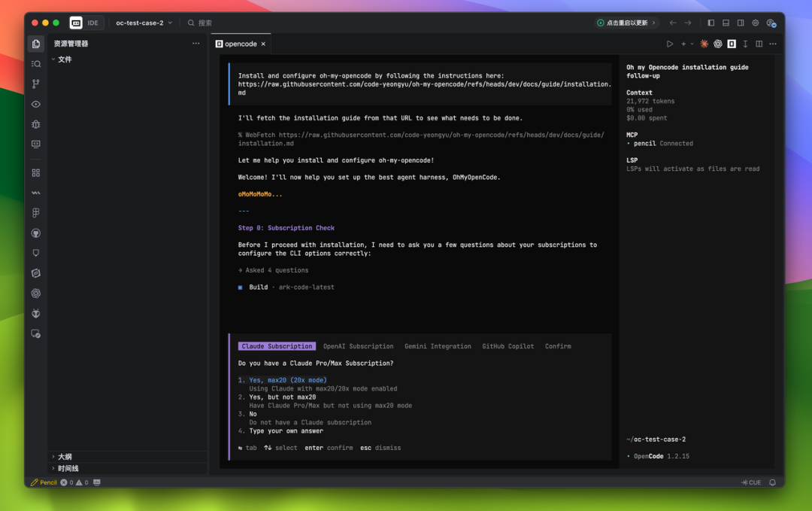Open the dropdown arrow next to plus icon
Viewport: 812px width, 511px height.
[692, 44]
